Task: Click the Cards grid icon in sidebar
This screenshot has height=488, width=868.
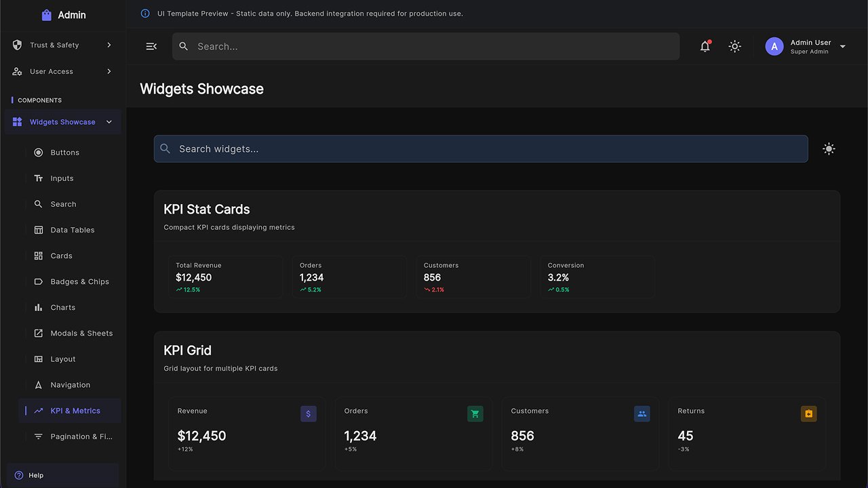Action: click(39, 256)
